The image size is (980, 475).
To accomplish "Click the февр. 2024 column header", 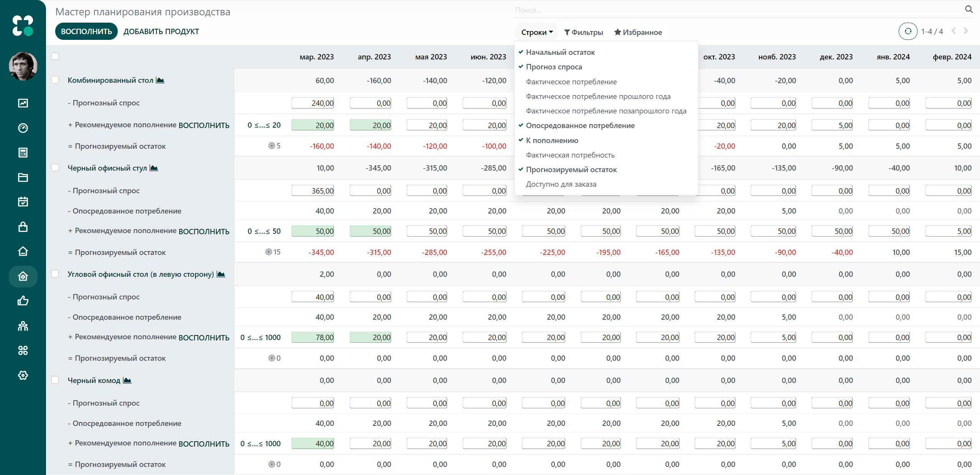I will (x=952, y=57).
